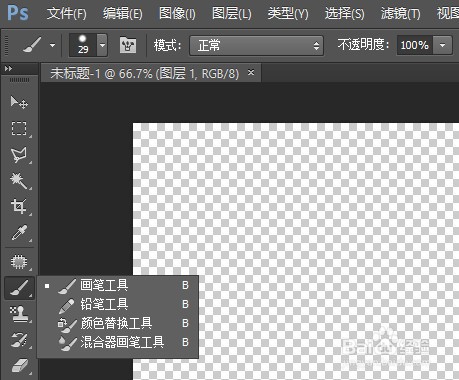Click the opacity 100% field

click(x=415, y=45)
